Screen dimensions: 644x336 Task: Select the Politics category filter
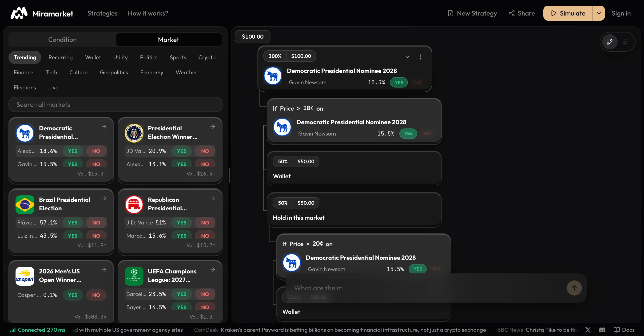[148, 57]
